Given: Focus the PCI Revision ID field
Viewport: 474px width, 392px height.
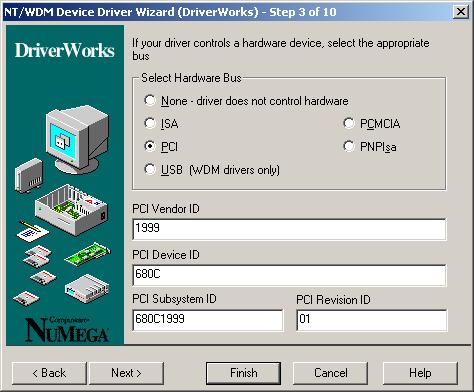Looking at the screenshot, I should click(371, 320).
